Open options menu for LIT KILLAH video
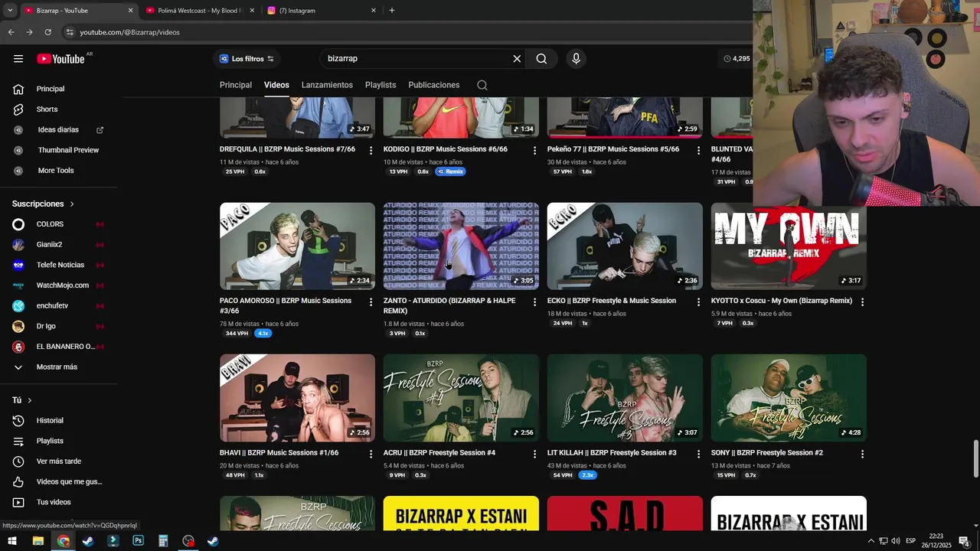This screenshot has height=551, width=980. click(x=698, y=454)
